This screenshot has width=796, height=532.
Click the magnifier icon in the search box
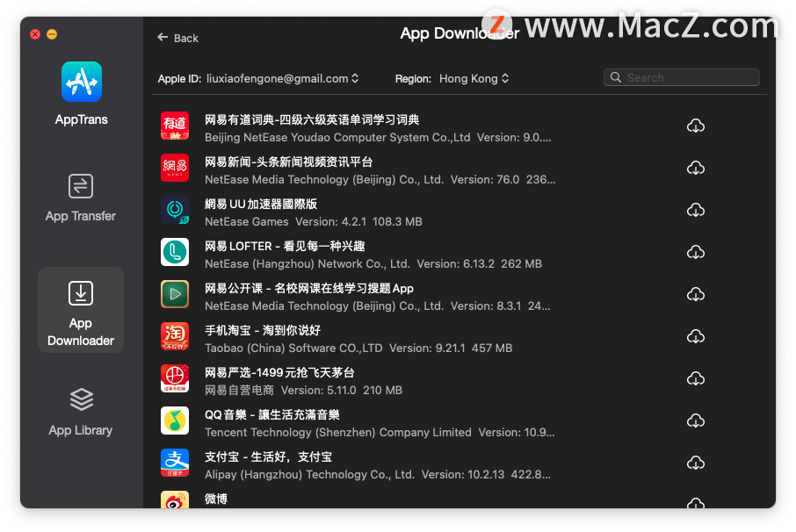tap(616, 77)
